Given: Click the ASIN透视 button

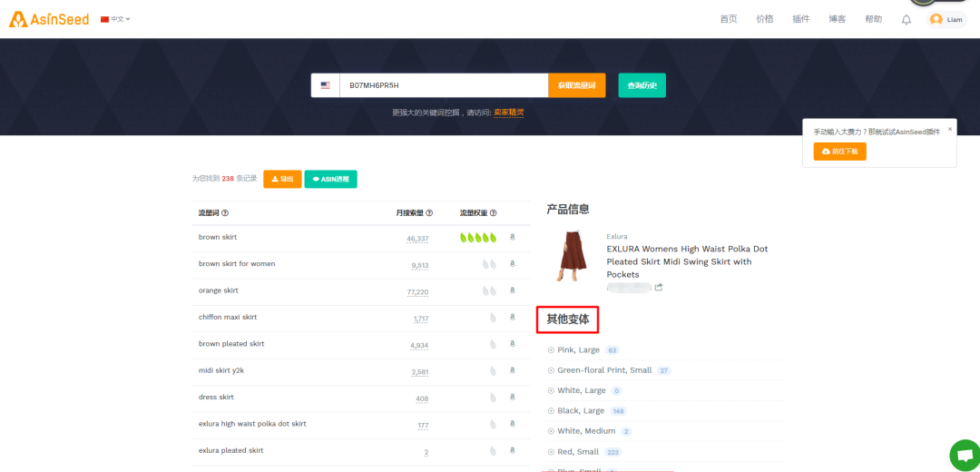Looking at the screenshot, I should [330, 179].
